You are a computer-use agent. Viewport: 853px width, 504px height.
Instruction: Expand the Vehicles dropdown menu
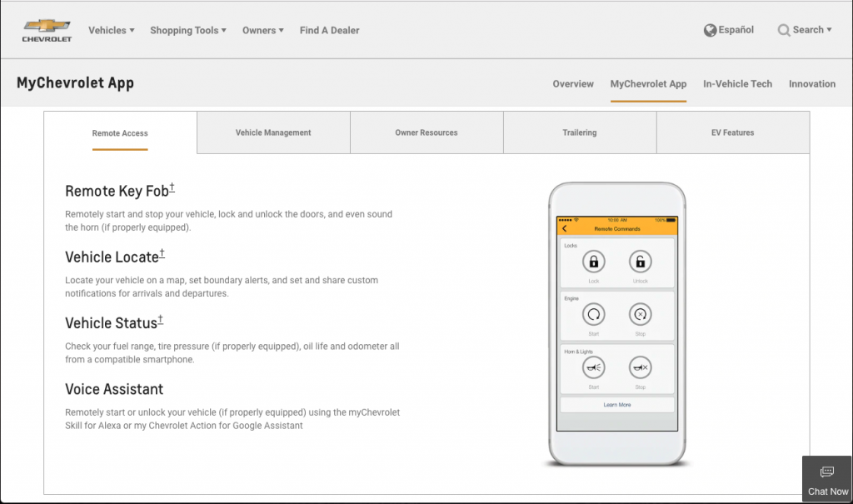click(112, 31)
